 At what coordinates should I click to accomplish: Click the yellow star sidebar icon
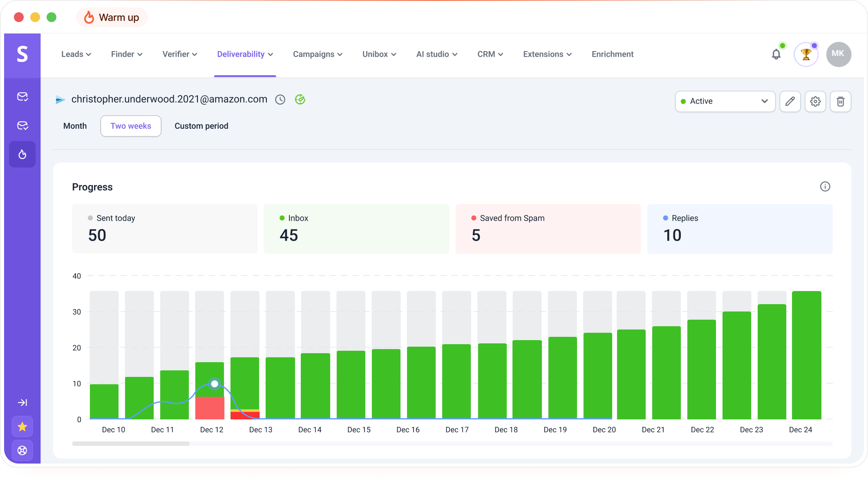22,427
